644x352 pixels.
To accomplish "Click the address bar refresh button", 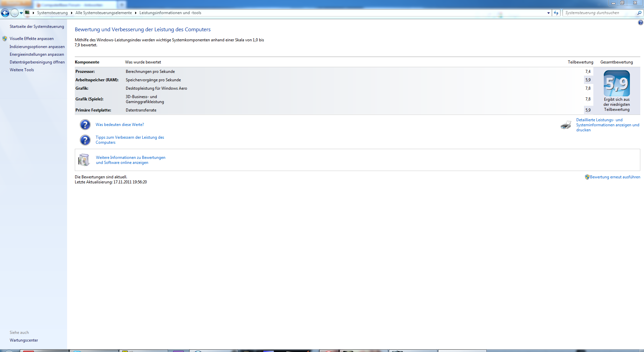I will coord(556,13).
